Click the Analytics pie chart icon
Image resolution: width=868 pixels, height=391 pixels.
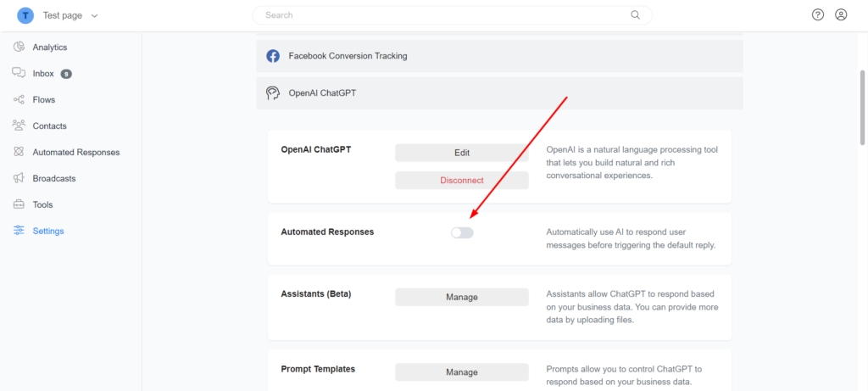[19, 47]
